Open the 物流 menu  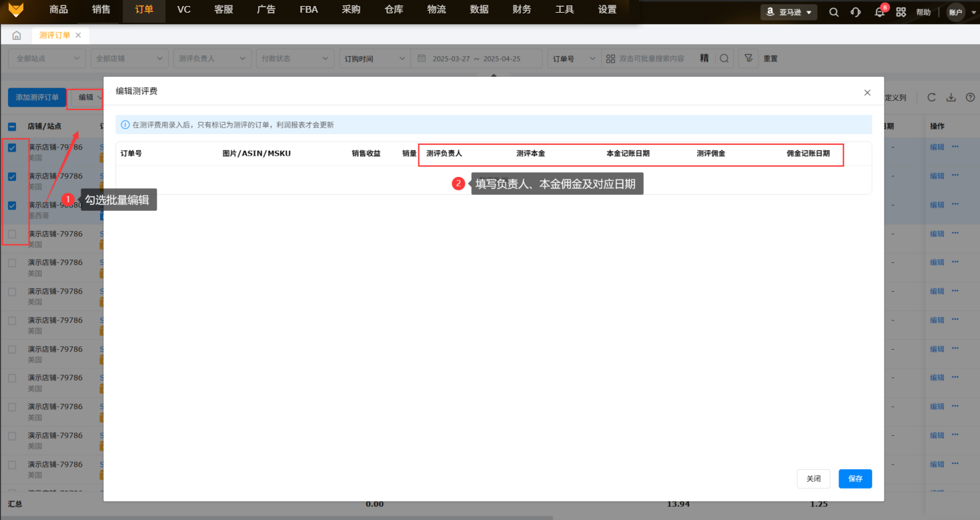coord(436,9)
